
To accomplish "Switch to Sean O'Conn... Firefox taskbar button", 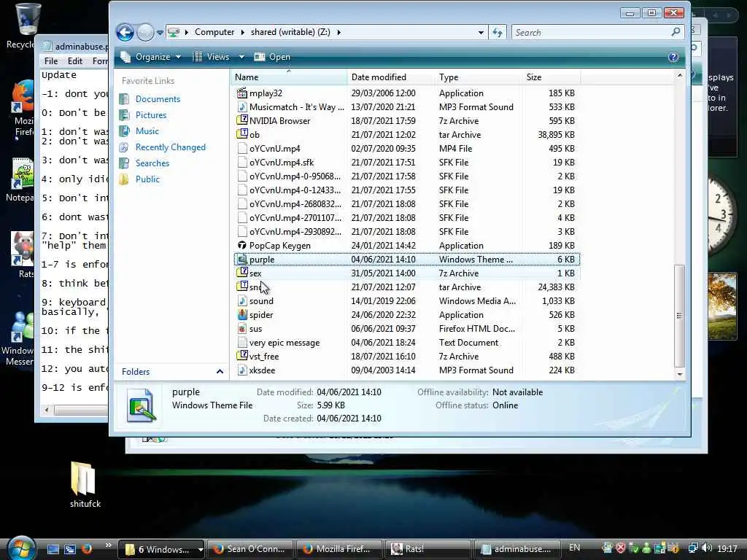I will pos(250,549).
